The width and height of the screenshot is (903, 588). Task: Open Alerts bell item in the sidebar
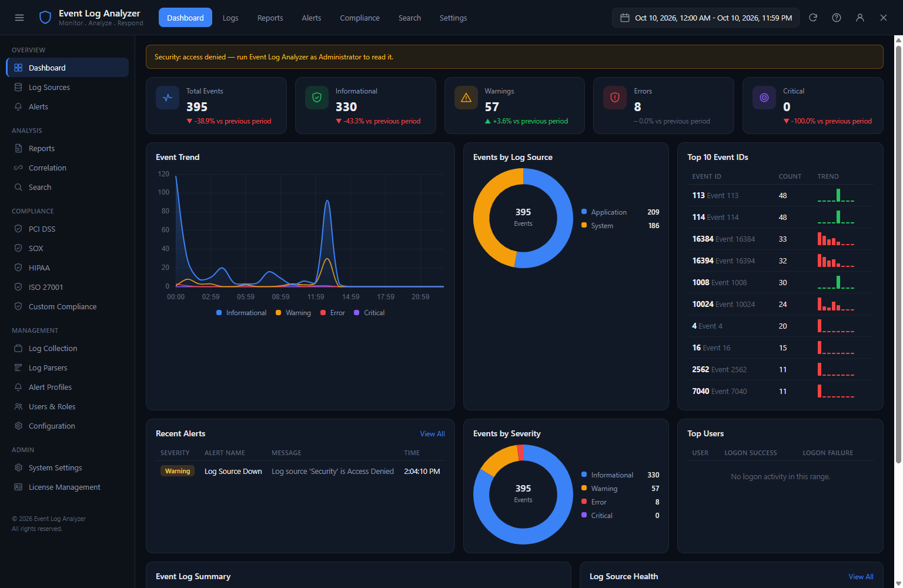(67, 106)
